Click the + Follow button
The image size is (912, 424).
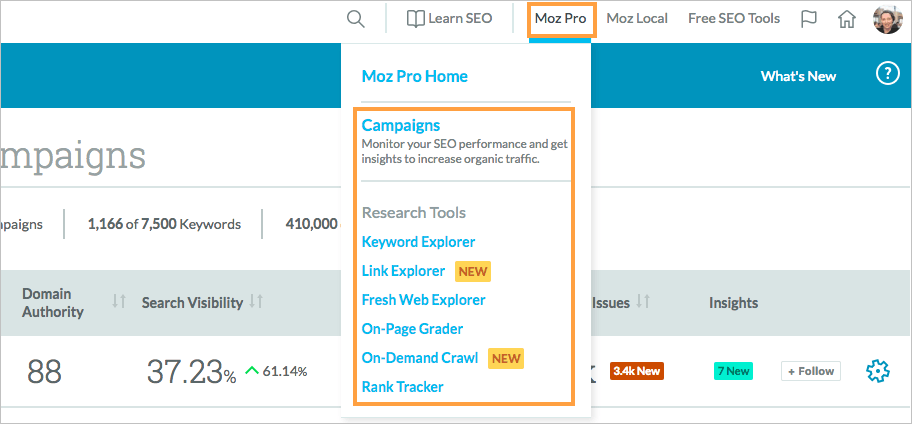pos(810,371)
